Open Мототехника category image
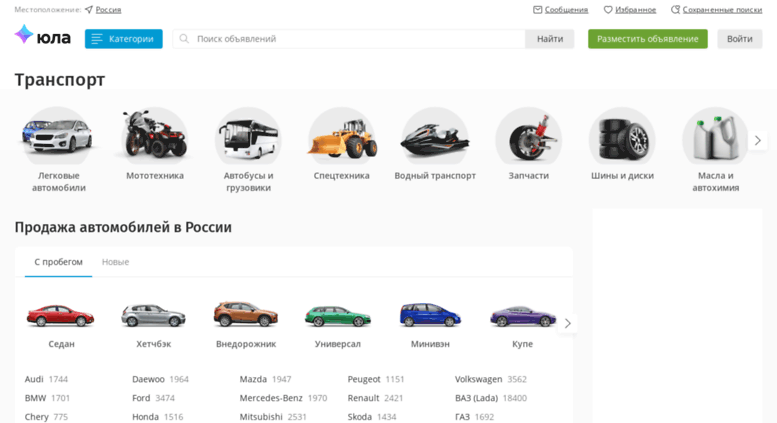The width and height of the screenshot is (777, 423). 155,136
